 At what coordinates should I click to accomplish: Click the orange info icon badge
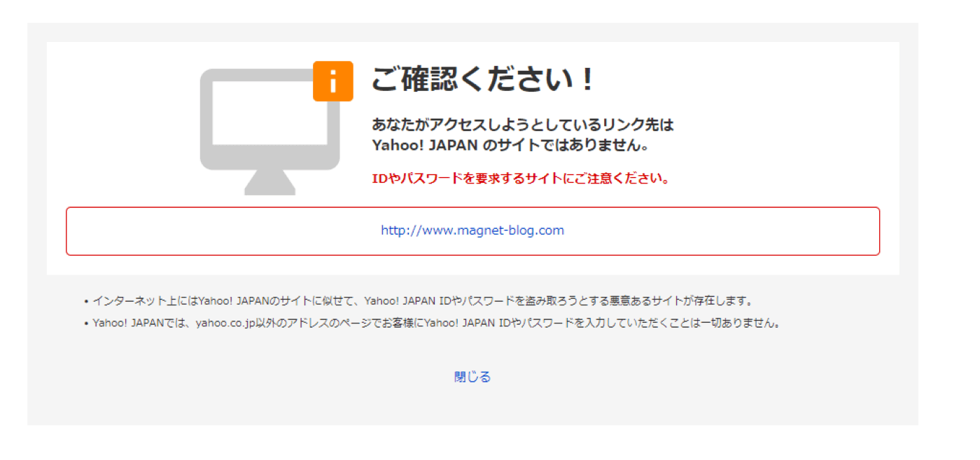332,81
